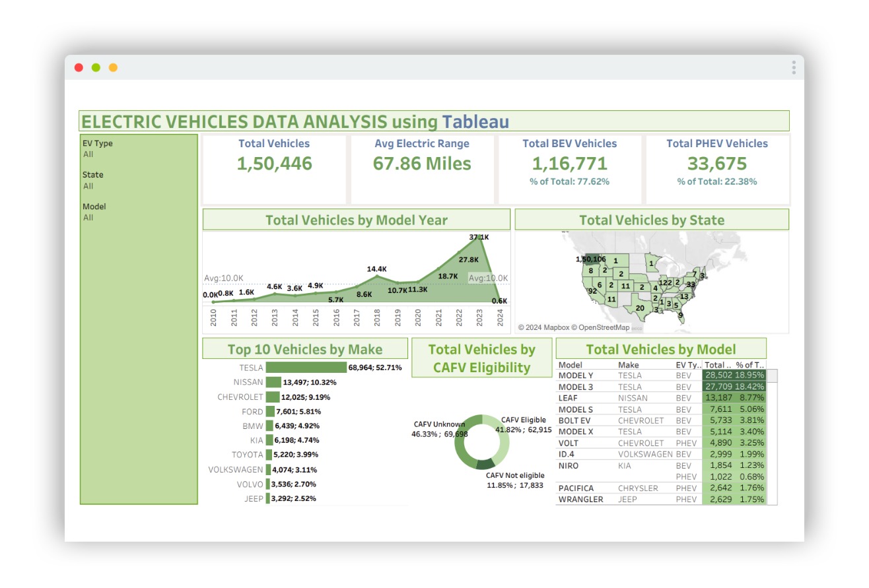This screenshot has height=588, width=869.
Task: Click the VOLKSWAGEN make cell for ID.4
Action: point(645,454)
